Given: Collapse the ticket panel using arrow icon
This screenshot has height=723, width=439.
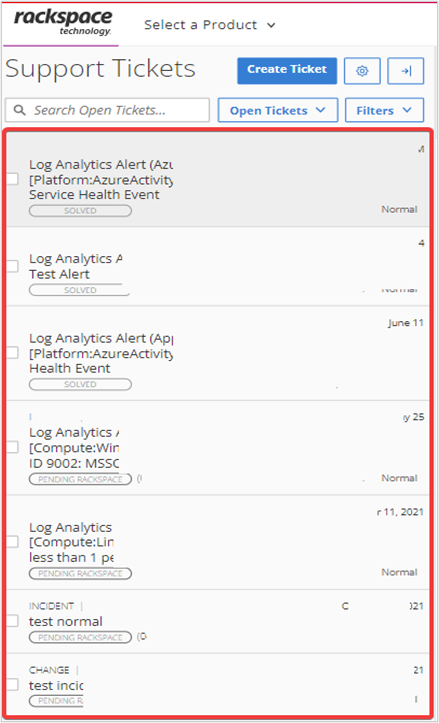Looking at the screenshot, I should tap(405, 71).
